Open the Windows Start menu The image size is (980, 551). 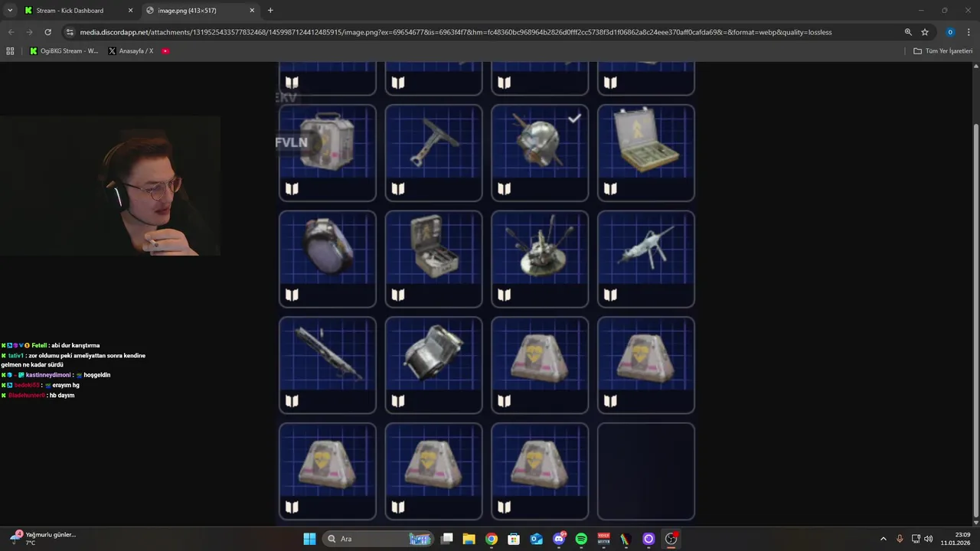tap(309, 539)
